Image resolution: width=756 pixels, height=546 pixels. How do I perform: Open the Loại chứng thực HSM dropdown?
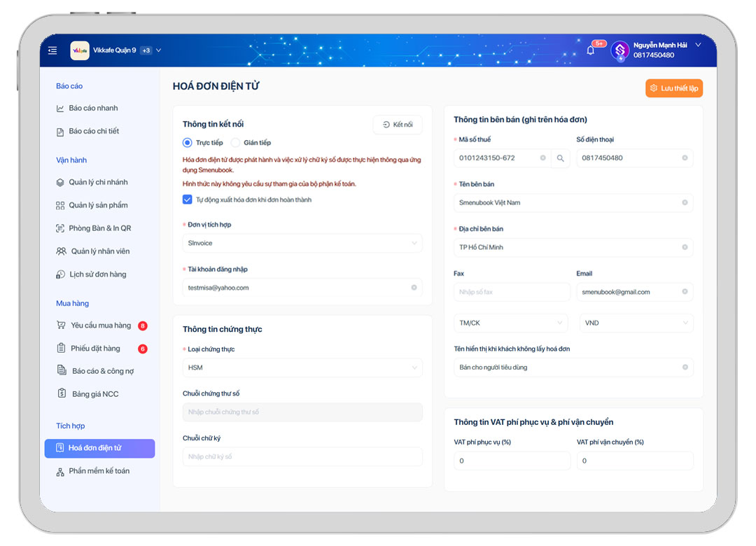click(302, 367)
